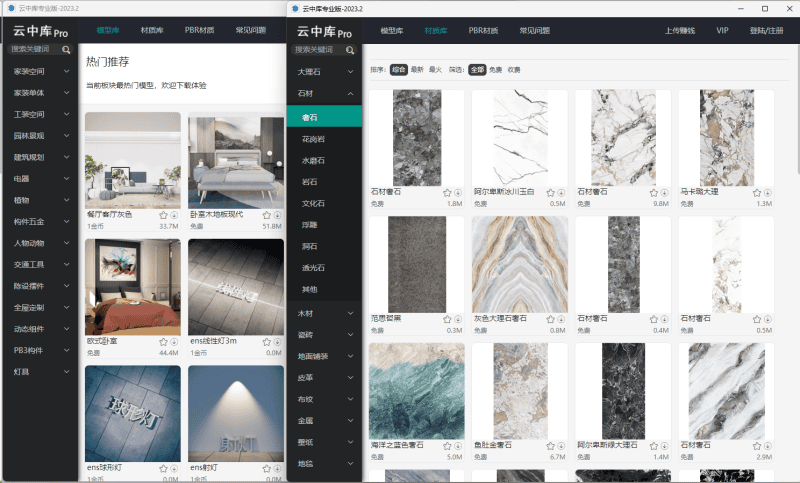Open the ens射灯 model thumbnail

[x=236, y=414]
